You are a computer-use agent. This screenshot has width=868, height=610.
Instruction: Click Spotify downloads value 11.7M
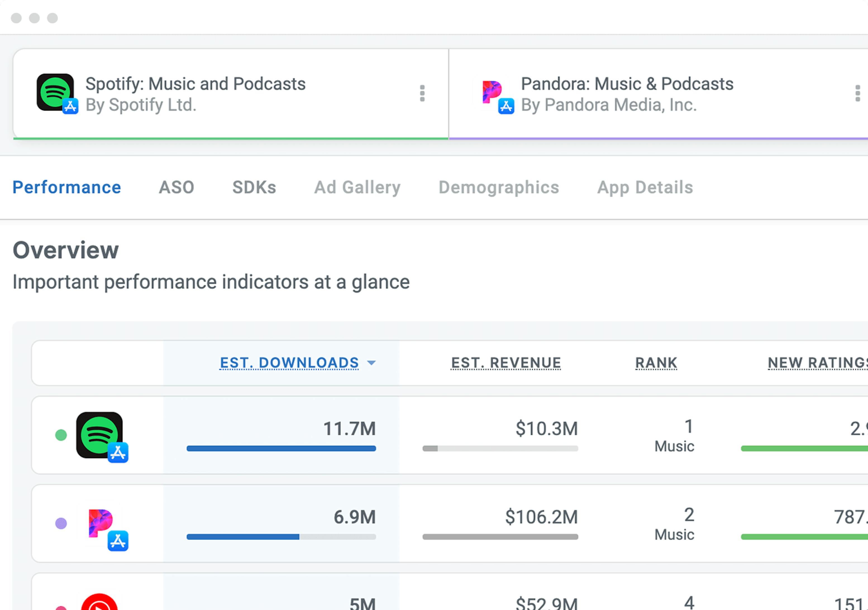[x=349, y=429]
